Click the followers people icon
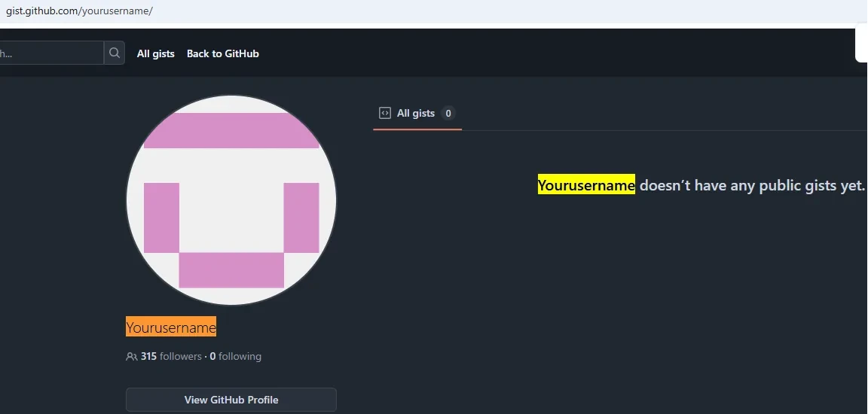Screen dimensions: 868x414 (132, 357)
